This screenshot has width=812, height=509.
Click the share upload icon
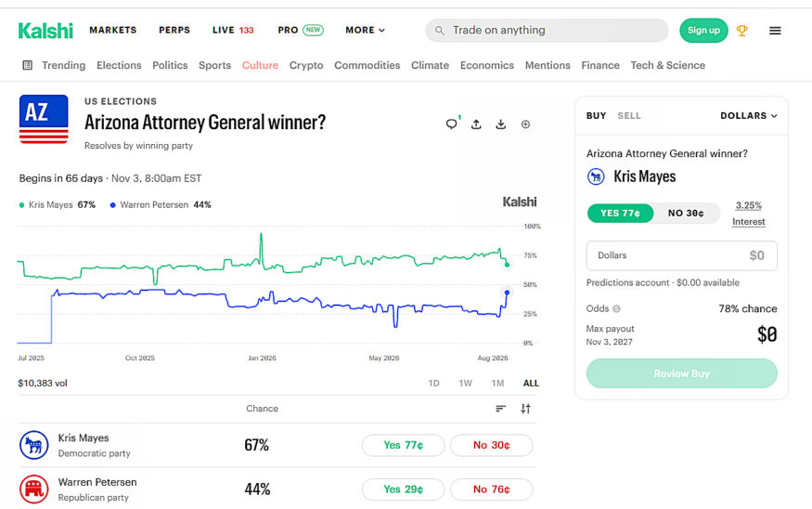(476, 124)
